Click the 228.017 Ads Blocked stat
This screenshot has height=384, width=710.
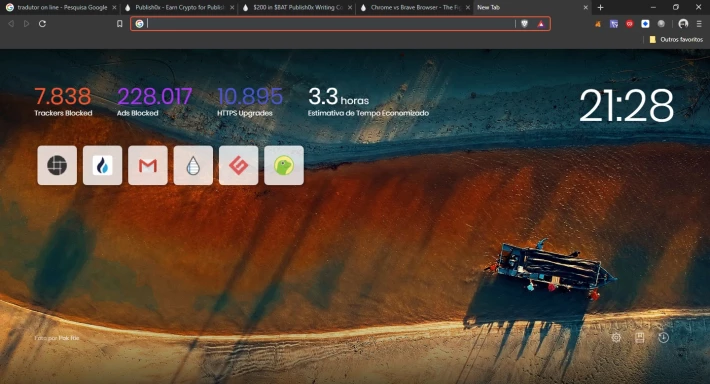coord(154,102)
